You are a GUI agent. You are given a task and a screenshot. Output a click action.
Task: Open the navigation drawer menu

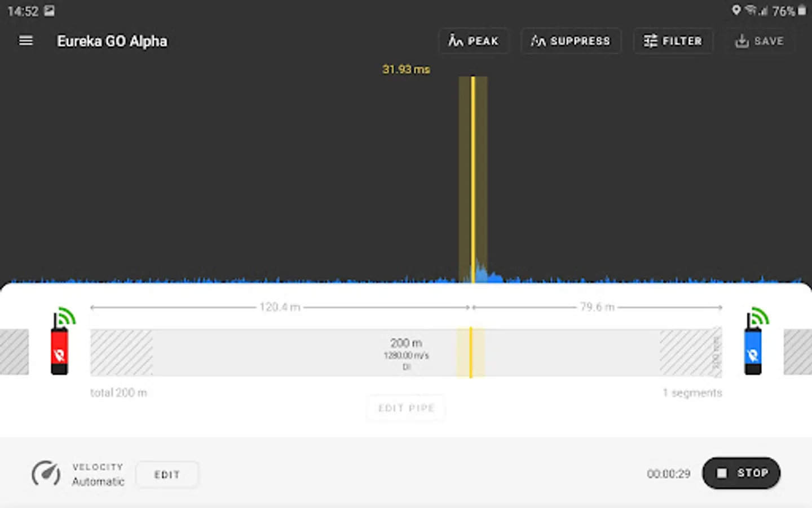pyautogui.click(x=25, y=41)
